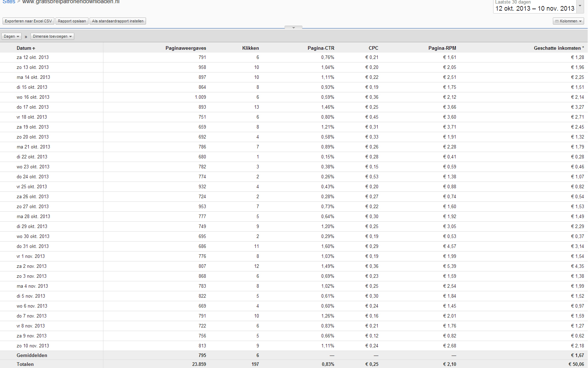Click estimated earnings € 4,35

577,266
